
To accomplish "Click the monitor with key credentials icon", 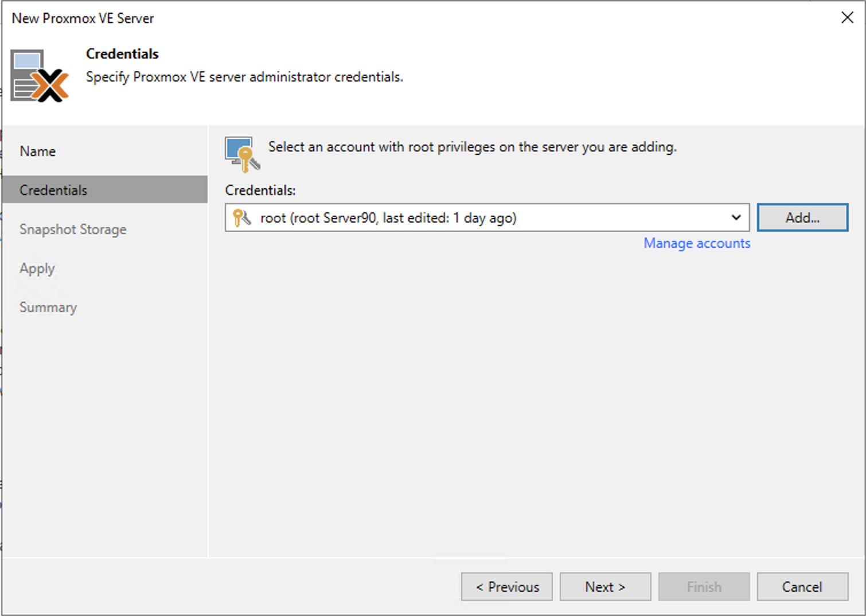I will (x=242, y=154).
